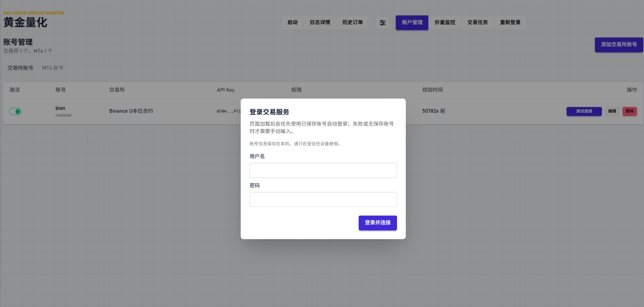Toggle the bian account activation switch

[x=16, y=111]
